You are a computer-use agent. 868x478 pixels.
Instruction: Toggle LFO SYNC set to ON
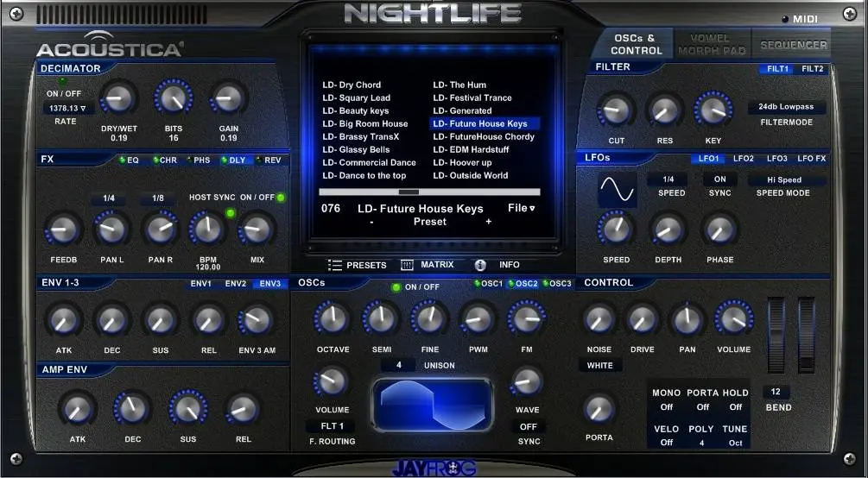tap(719, 179)
